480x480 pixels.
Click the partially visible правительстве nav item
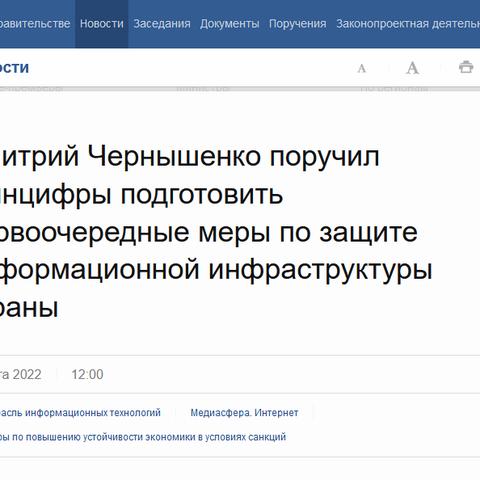[35, 24]
